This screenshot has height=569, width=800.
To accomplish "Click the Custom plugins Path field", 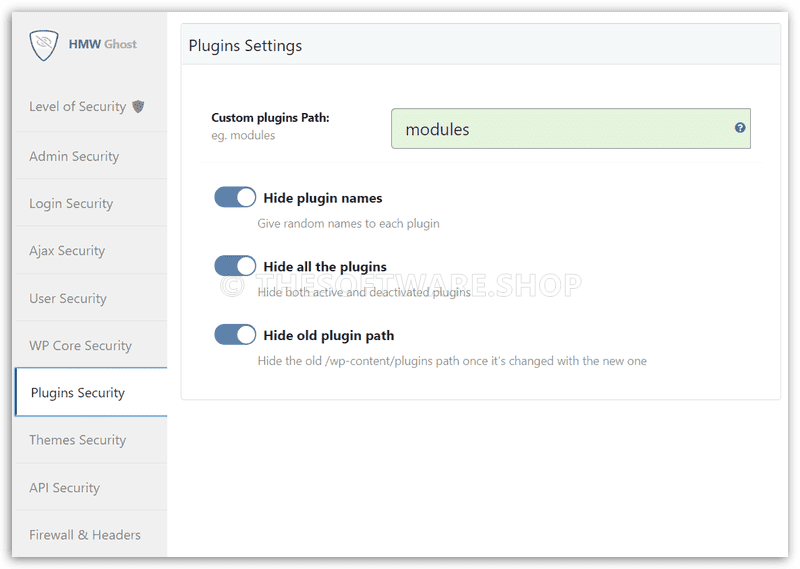I will 570,129.
